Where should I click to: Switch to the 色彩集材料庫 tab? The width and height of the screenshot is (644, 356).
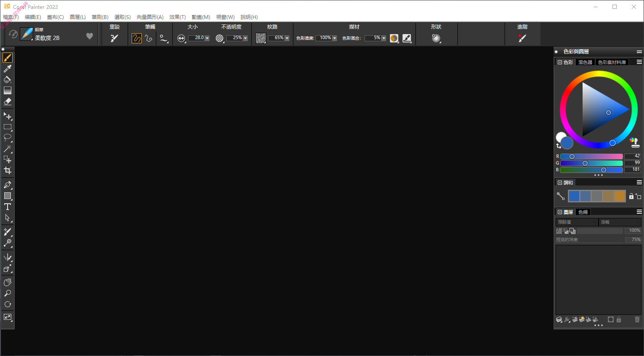(612, 62)
